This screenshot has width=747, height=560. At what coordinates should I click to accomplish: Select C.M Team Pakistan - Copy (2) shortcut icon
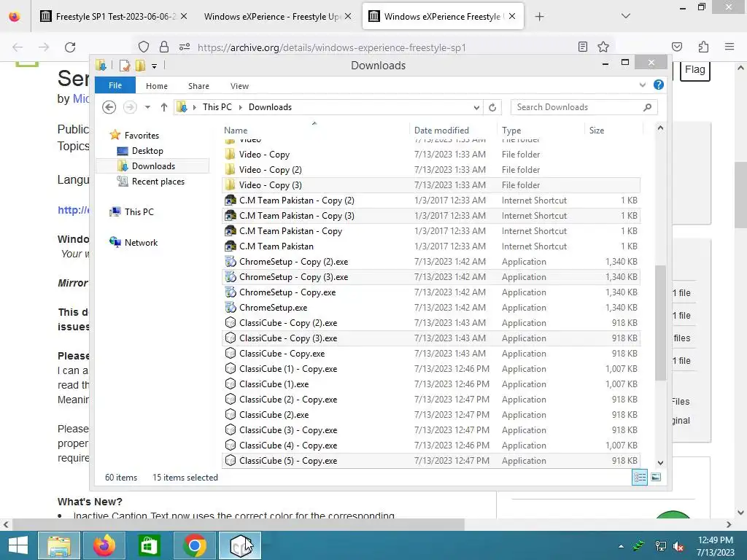pyautogui.click(x=230, y=201)
